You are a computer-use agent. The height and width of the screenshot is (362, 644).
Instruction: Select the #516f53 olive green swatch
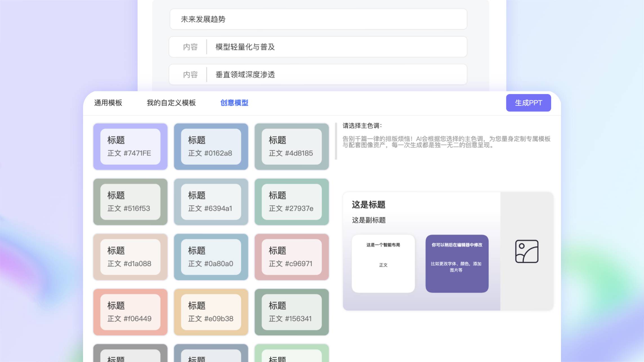click(x=130, y=202)
